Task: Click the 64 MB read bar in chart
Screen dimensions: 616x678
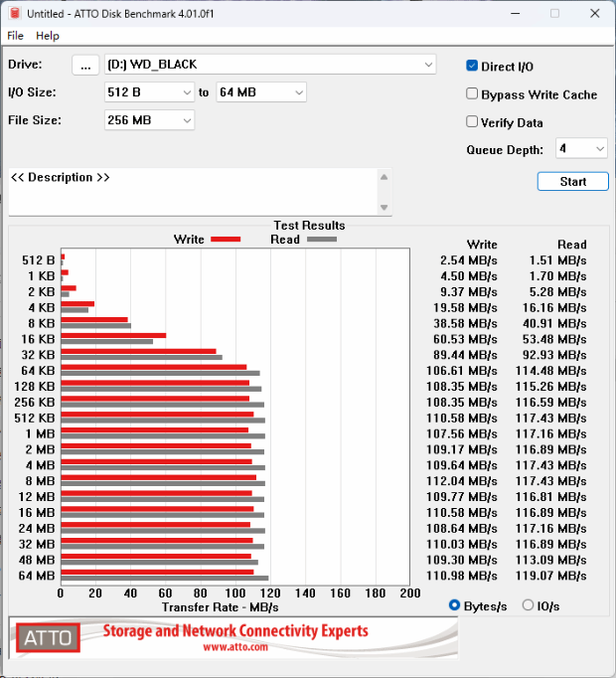Action: tap(165, 579)
